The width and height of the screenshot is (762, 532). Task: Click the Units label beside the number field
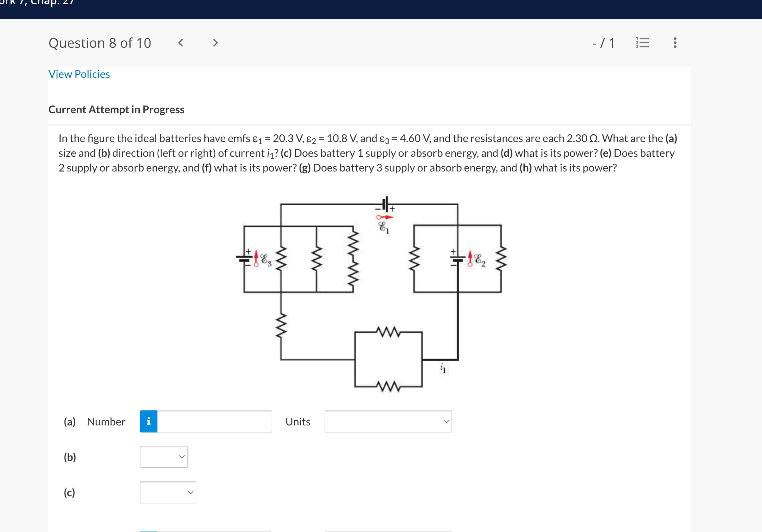pyautogui.click(x=298, y=422)
